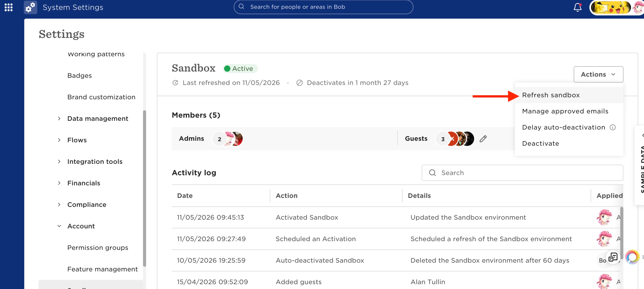The height and width of the screenshot is (289, 644).
Task: Open Feature management page
Action: point(103,269)
